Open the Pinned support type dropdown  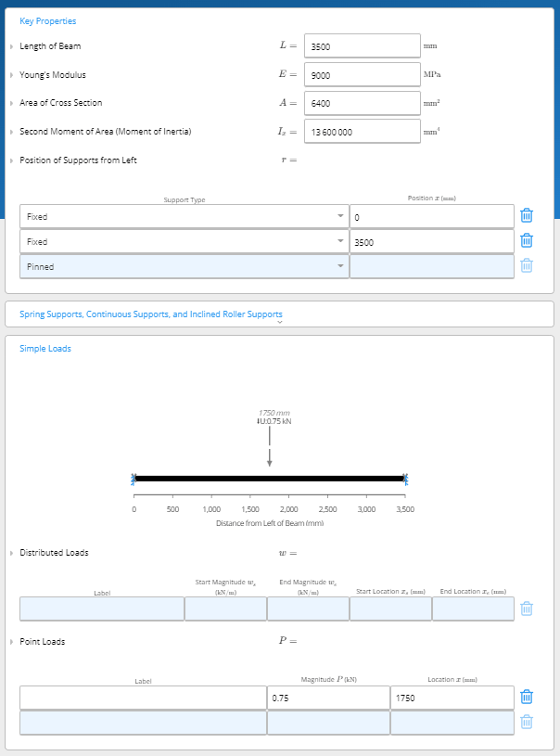[x=340, y=266]
